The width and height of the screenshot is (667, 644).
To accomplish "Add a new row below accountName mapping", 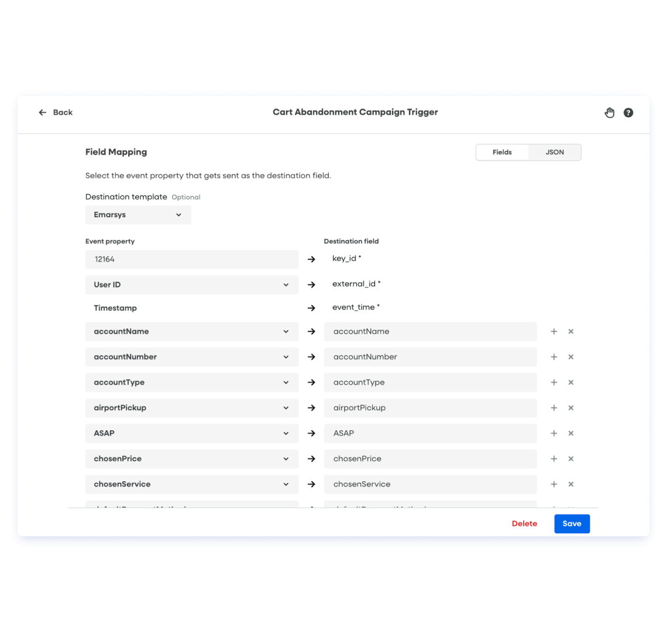I will tap(554, 331).
